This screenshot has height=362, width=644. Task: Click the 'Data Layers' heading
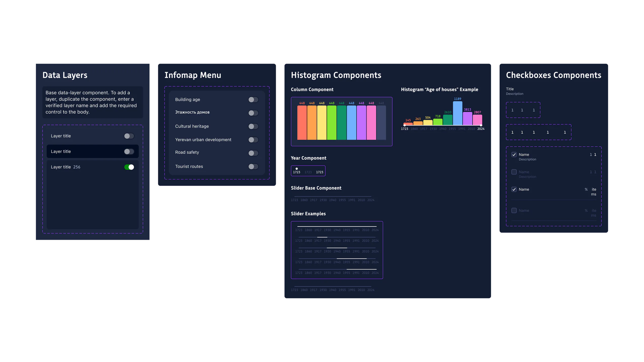coord(65,75)
